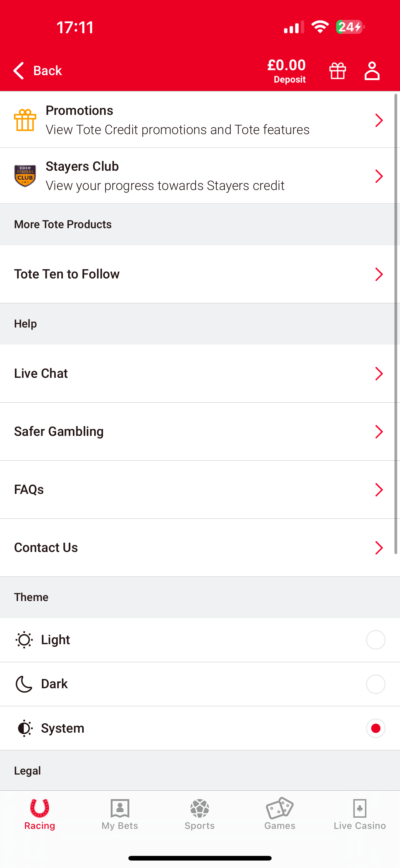Open the Live Casino card icon

(x=360, y=808)
